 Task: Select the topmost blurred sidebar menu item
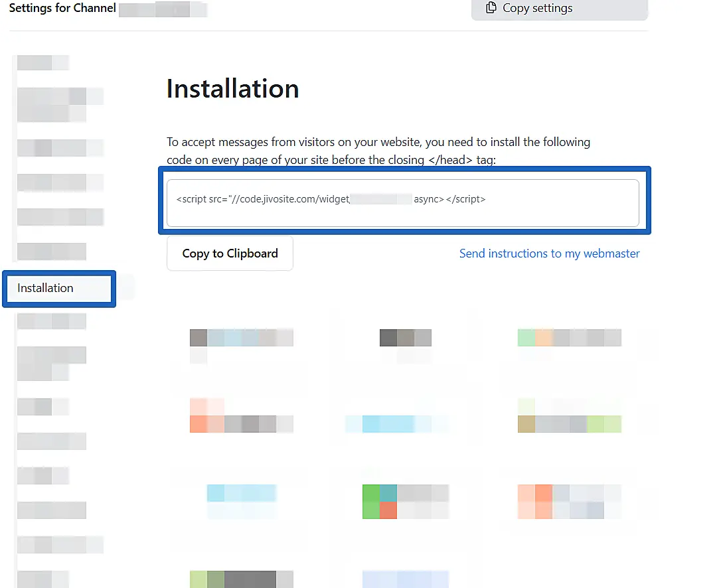click(x=43, y=63)
